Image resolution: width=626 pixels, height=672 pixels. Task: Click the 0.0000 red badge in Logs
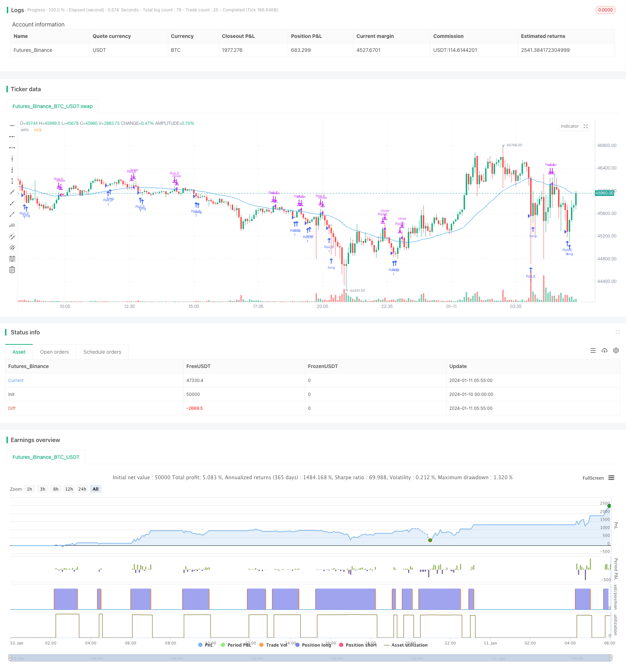coord(605,10)
